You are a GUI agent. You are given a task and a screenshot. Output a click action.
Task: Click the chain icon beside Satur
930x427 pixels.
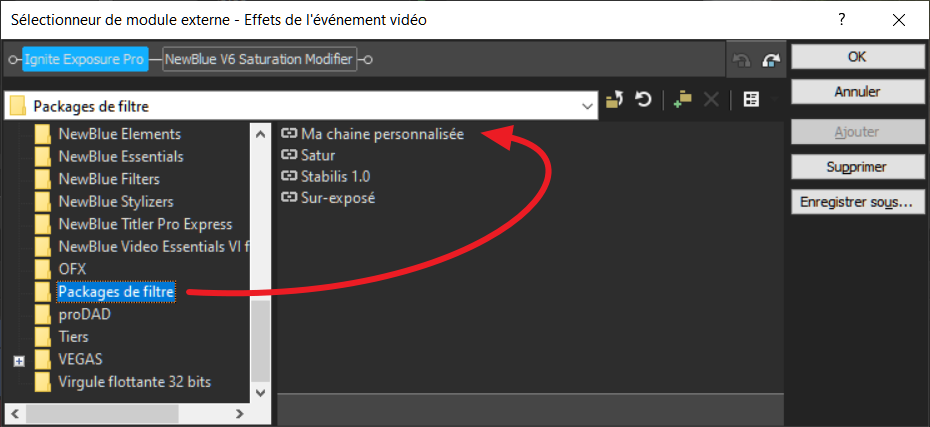pos(289,155)
